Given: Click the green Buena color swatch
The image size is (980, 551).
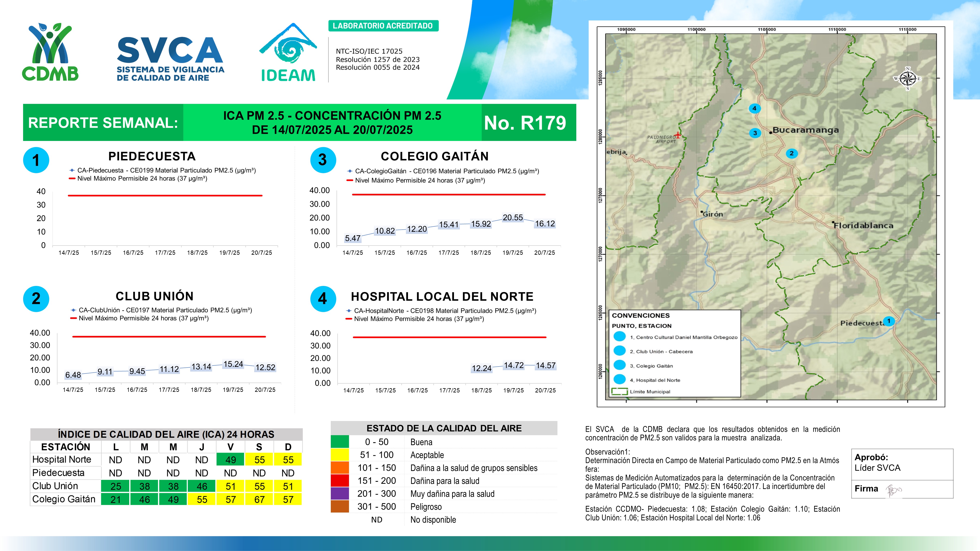Looking at the screenshot, I should coord(340,442).
